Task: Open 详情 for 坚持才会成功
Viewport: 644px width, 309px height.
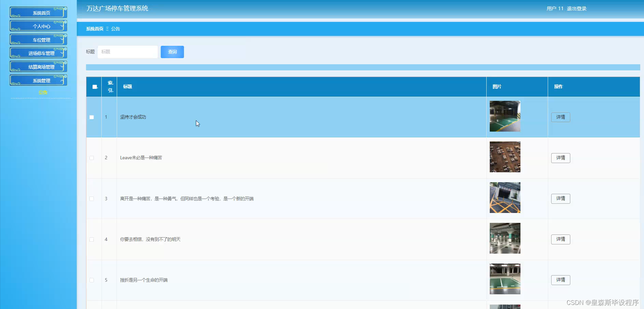Action: (560, 117)
